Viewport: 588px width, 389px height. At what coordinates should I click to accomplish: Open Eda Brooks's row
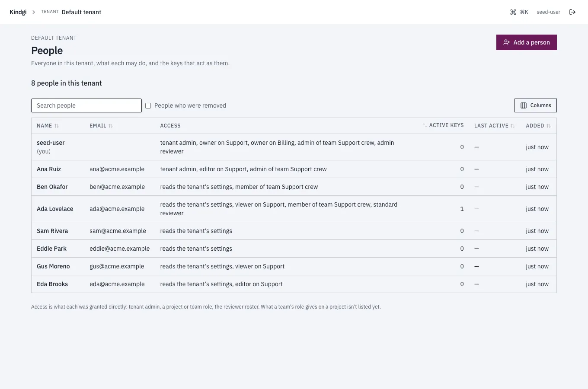click(x=294, y=284)
